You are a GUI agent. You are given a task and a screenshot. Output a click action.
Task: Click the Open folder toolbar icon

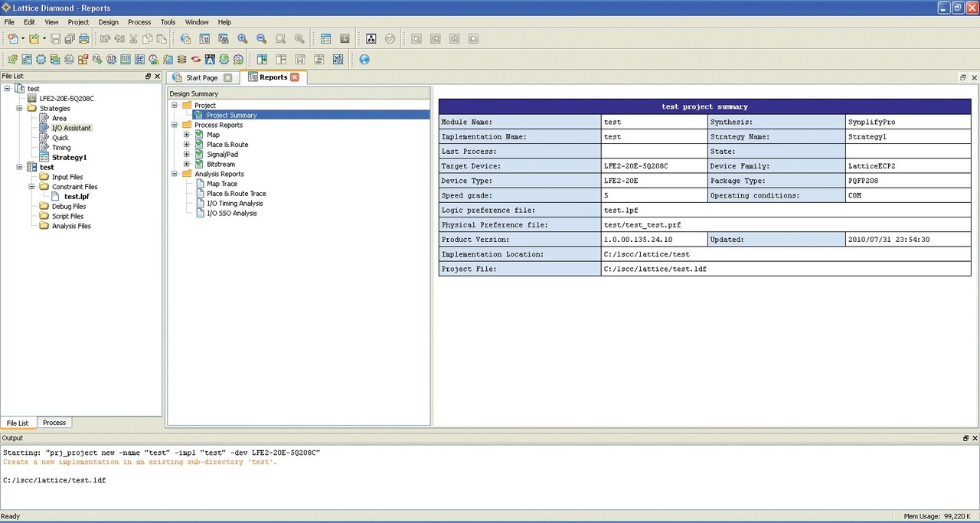click(x=34, y=39)
